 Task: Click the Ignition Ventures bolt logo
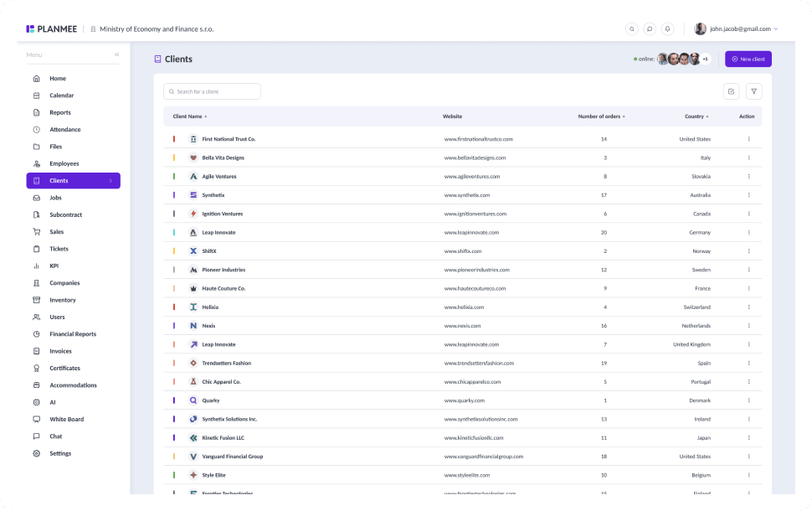pos(193,214)
